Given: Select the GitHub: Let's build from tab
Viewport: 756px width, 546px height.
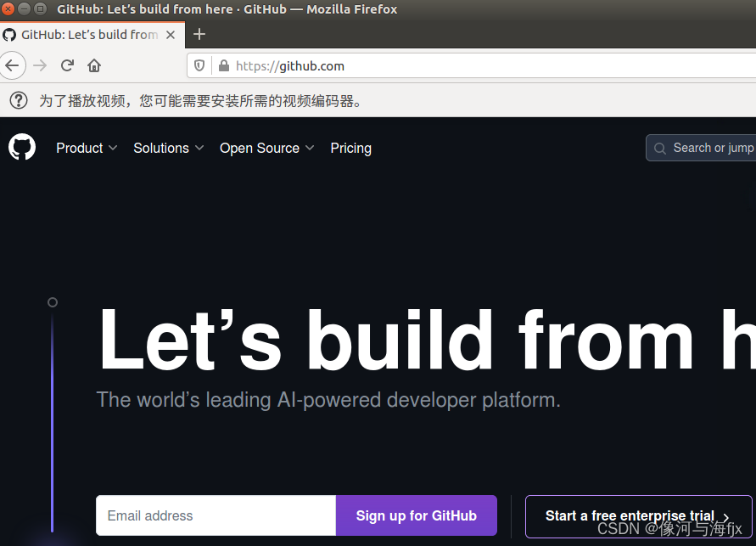Looking at the screenshot, I should [92, 35].
